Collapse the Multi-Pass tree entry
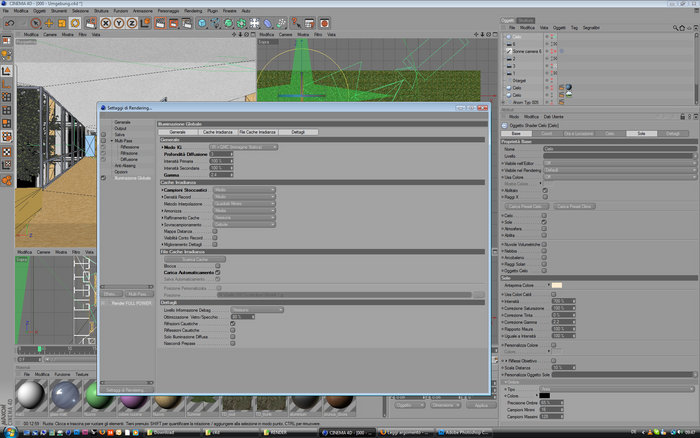Image resolution: width=700 pixels, height=438 pixels. coord(112,141)
